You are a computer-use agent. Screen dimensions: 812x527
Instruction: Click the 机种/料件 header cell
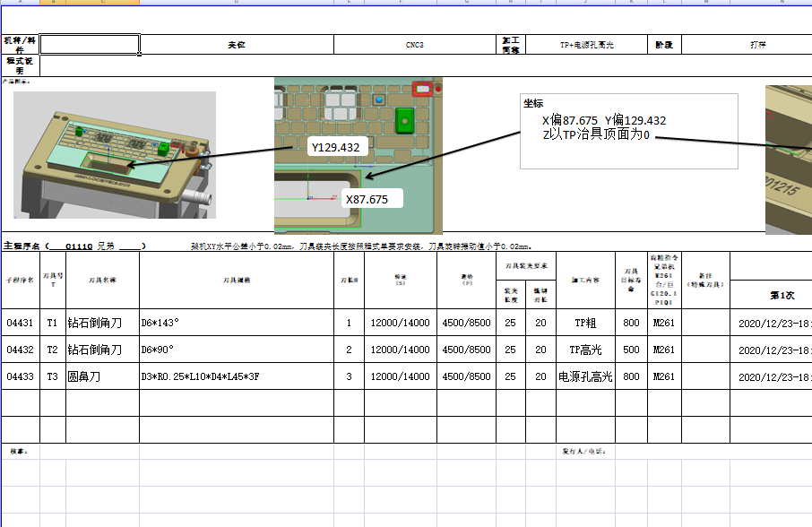point(21,43)
